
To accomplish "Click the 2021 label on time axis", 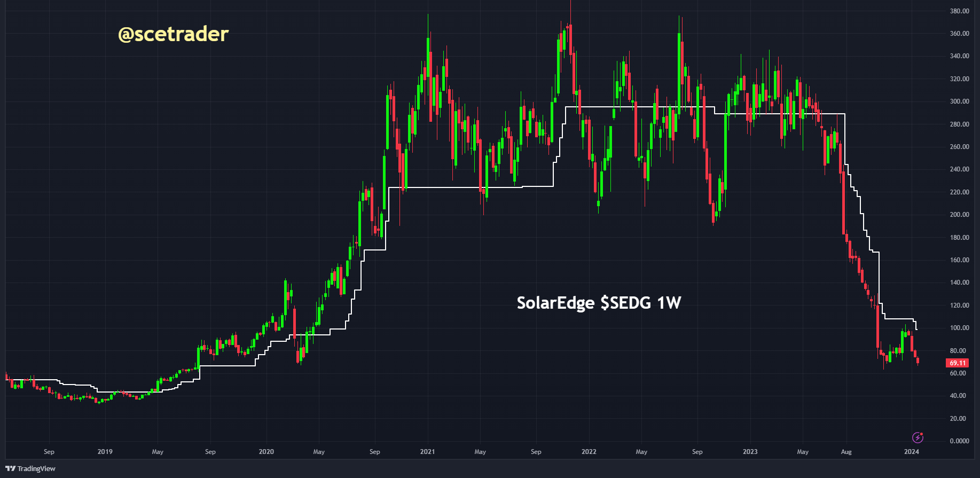I will point(427,451).
